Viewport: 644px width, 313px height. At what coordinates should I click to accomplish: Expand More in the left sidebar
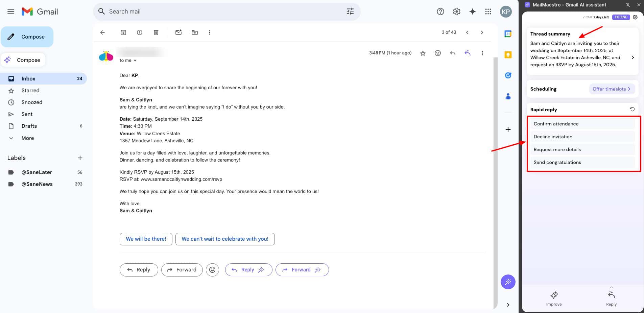(27, 138)
